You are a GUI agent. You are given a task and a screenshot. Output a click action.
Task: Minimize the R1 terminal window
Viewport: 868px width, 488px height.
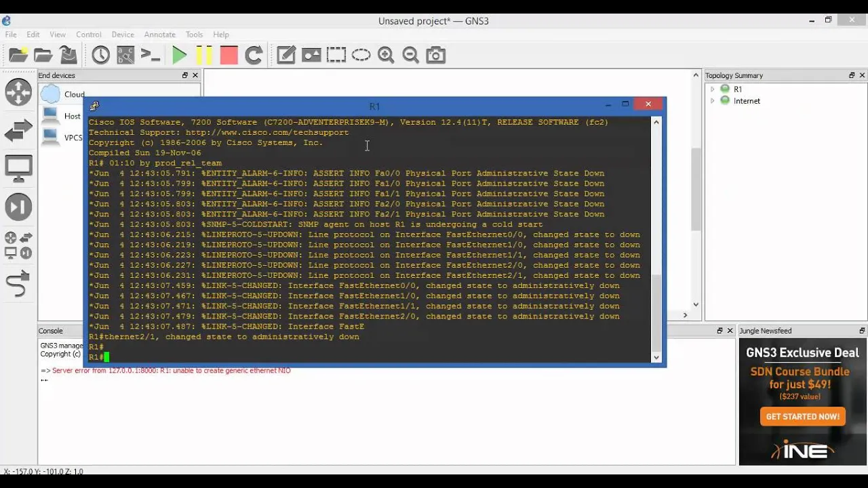point(608,104)
